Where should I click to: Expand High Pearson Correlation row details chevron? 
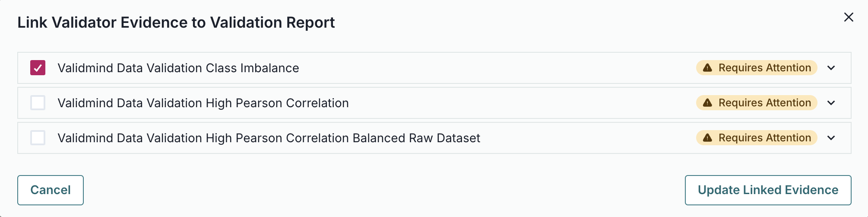click(831, 103)
